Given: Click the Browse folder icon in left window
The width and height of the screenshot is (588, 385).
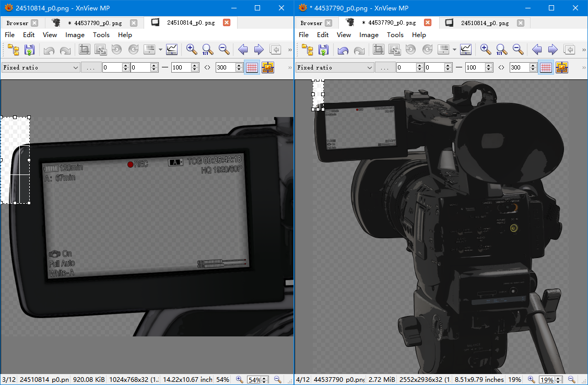Looking at the screenshot, I should [13, 50].
